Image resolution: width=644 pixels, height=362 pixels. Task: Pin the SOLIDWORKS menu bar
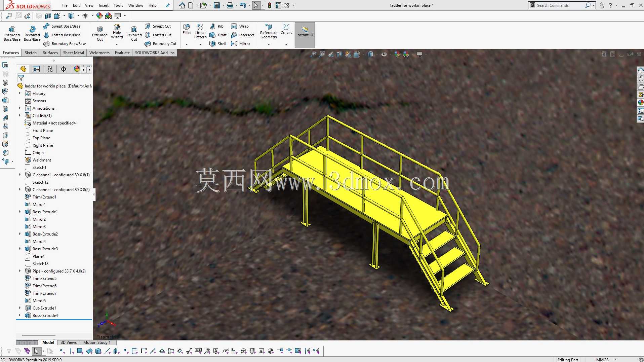(x=167, y=5)
